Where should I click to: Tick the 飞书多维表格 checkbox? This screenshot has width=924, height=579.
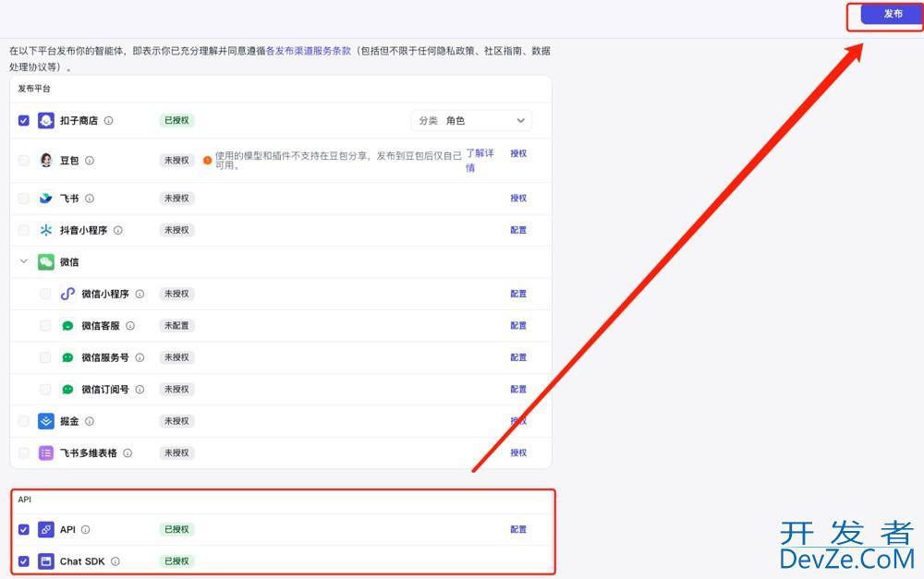[x=24, y=453]
